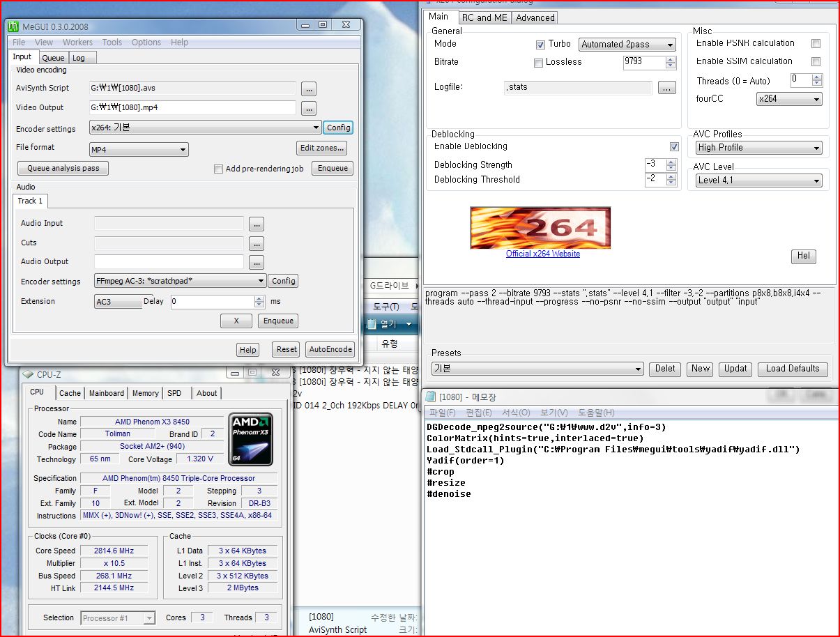Image resolution: width=840 pixels, height=637 pixels.
Task: Browse for the Audio Output file
Action: point(257,262)
